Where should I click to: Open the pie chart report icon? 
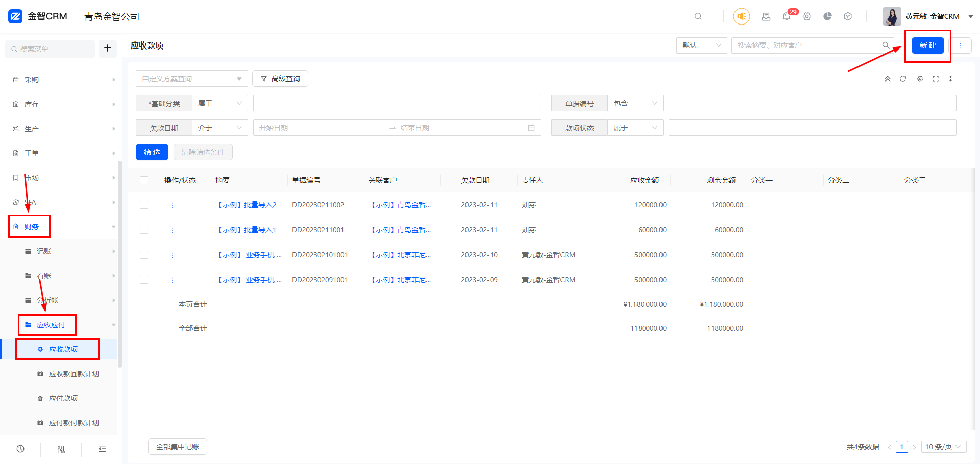827,16
